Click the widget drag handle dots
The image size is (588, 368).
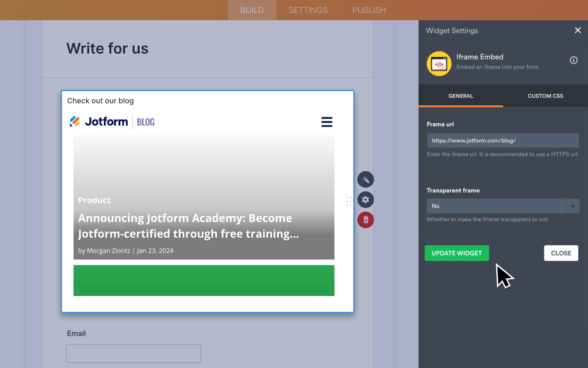point(349,201)
